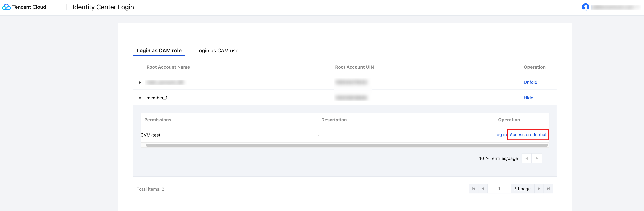Go to last page in bottom pagination
Screen dimensions: 644x211
(548, 189)
